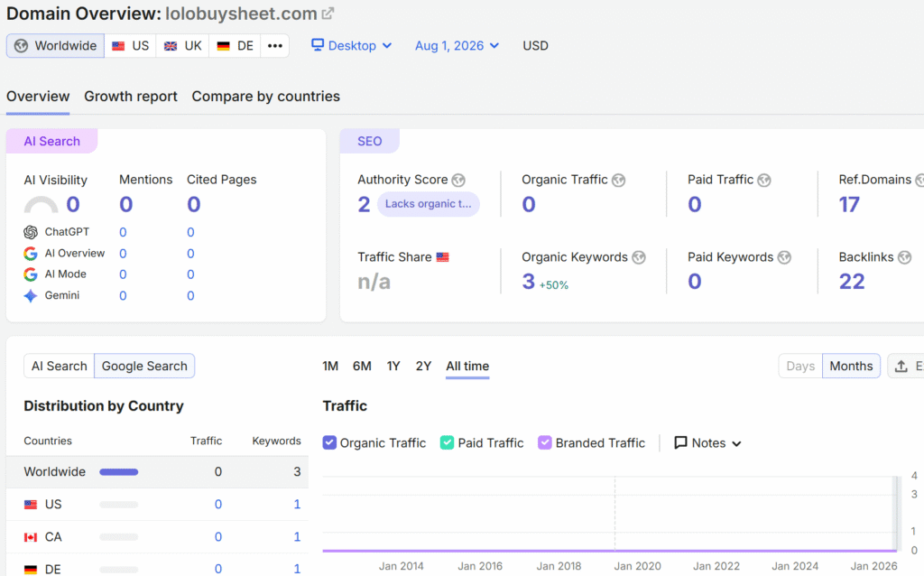Viewport: 924px width, 576px height.
Task: Click the ChatGPT logo icon
Action: (31, 232)
